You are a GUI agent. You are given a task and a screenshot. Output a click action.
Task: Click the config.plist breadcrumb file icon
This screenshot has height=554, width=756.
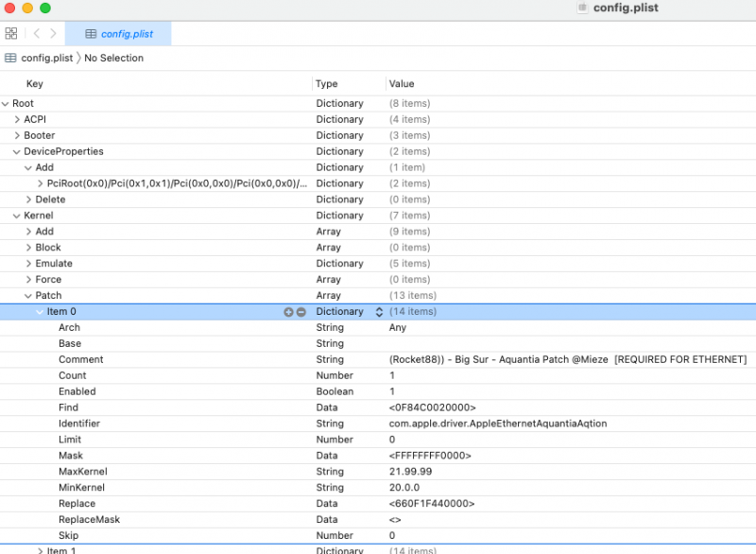click(x=11, y=58)
